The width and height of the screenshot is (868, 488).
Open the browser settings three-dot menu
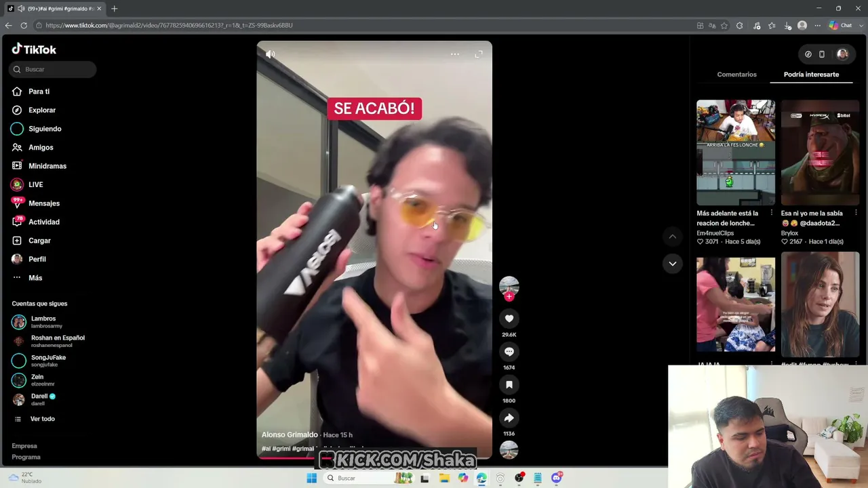pyautogui.click(x=817, y=26)
